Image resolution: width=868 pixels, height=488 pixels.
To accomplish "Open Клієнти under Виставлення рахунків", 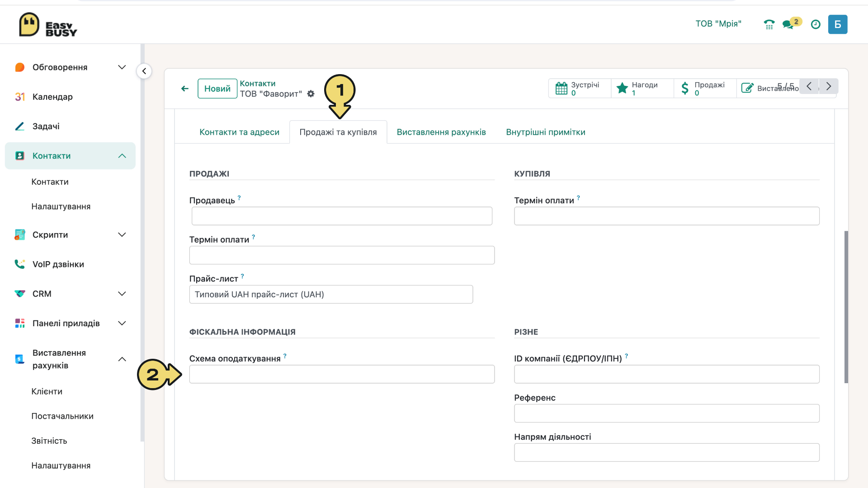I will click(47, 391).
